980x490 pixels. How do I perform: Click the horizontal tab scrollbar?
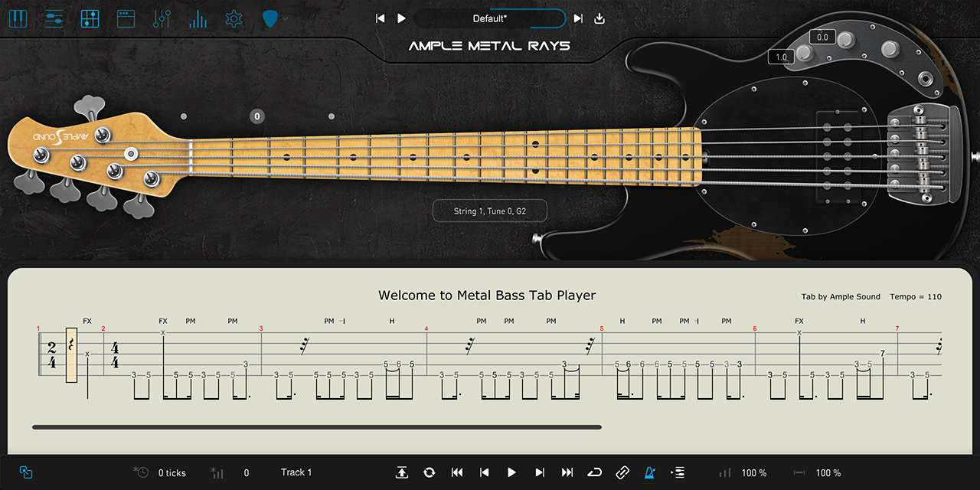pos(317,426)
